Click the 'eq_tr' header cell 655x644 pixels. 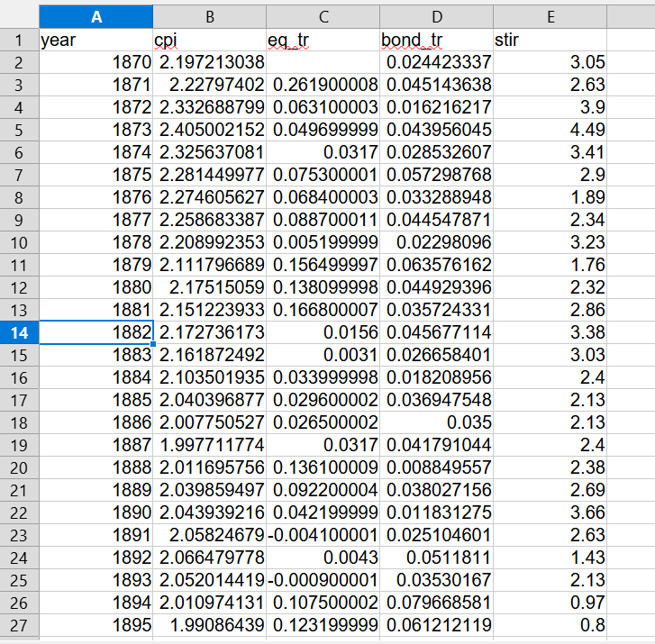pyautogui.click(x=323, y=41)
